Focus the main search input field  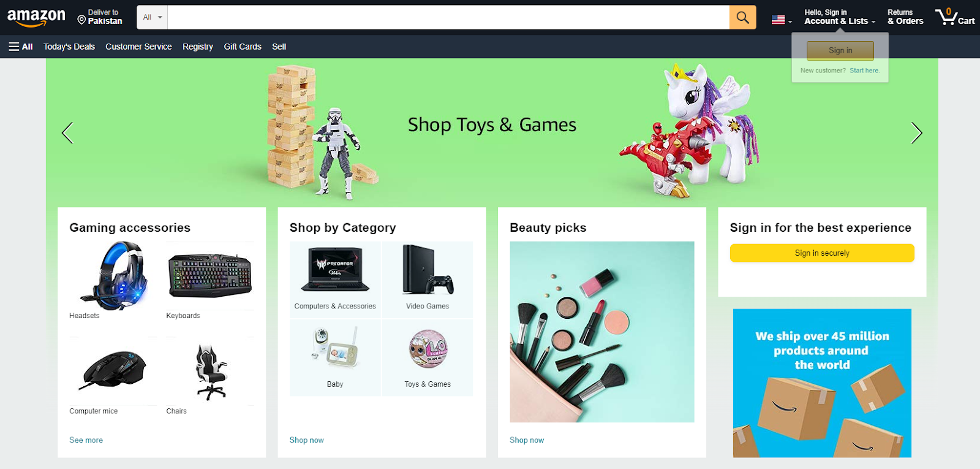(x=448, y=17)
